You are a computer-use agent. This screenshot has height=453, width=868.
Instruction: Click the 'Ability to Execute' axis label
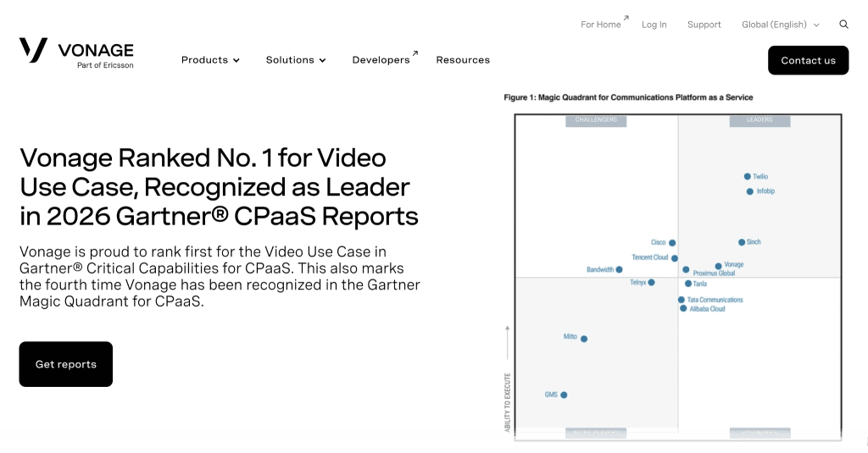coord(507,403)
